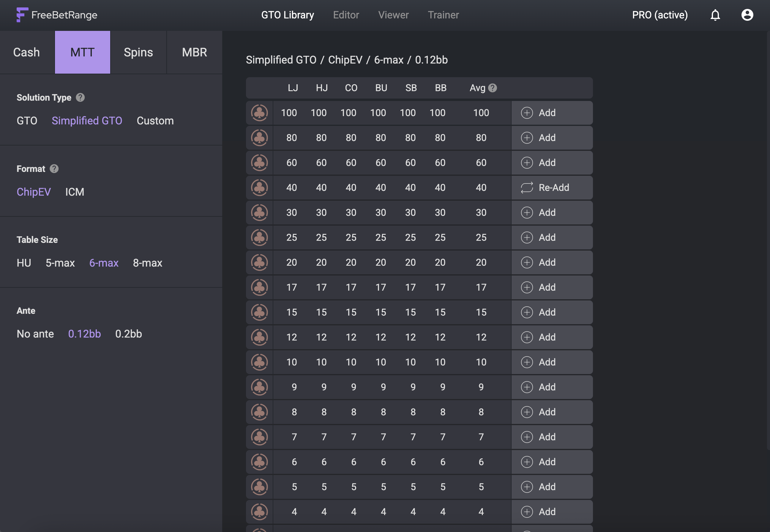Click the PRO (active) status link
770x532 pixels.
(659, 15)
